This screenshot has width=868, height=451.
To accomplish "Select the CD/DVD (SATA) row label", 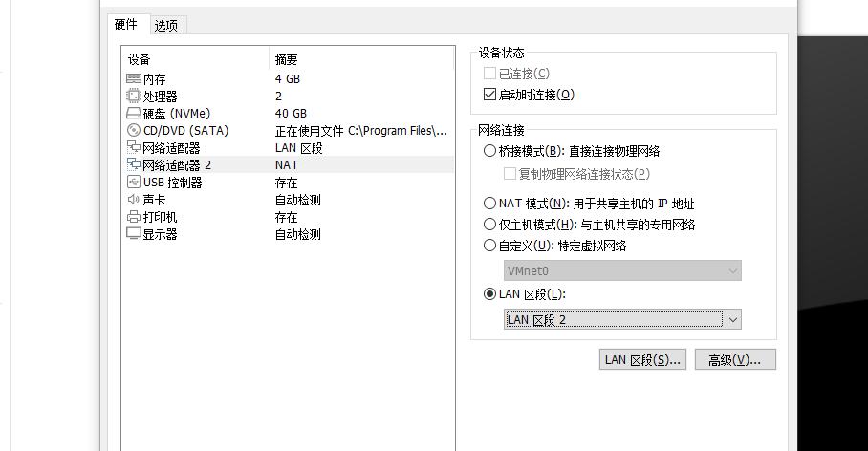I will point(185,131).
